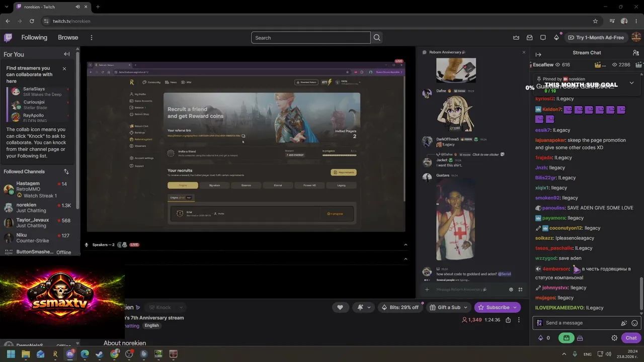Open a new browser tab
Image resolution: width=644 pixels, height=362 pixels.
pos(98,7)
